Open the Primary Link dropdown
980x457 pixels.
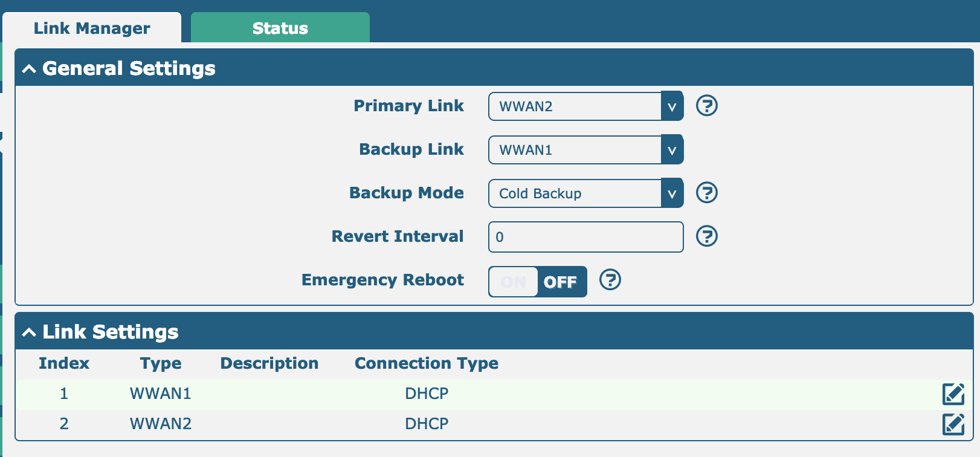coord(585,106)
